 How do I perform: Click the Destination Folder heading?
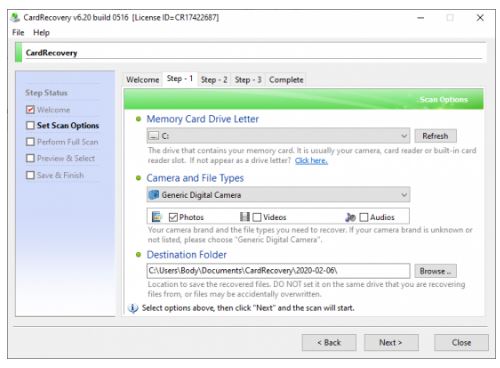[x=187, y=255]
